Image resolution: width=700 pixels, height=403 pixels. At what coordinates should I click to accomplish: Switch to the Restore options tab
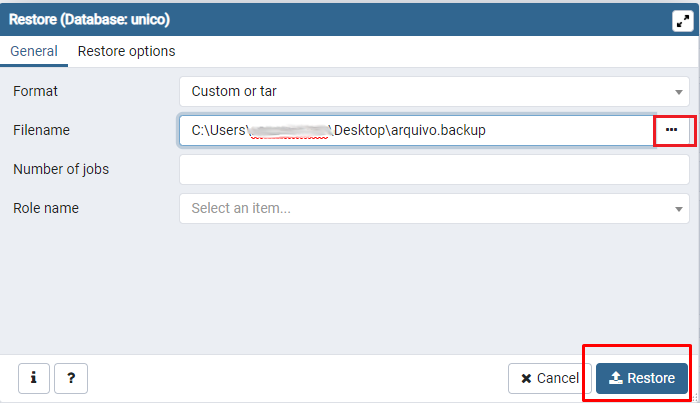126,51
